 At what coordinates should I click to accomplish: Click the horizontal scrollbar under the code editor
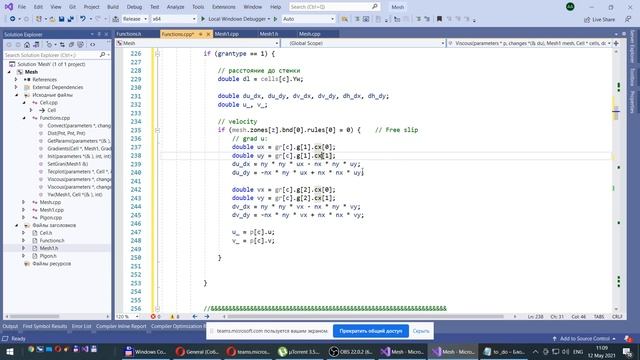tap(365, 316)
